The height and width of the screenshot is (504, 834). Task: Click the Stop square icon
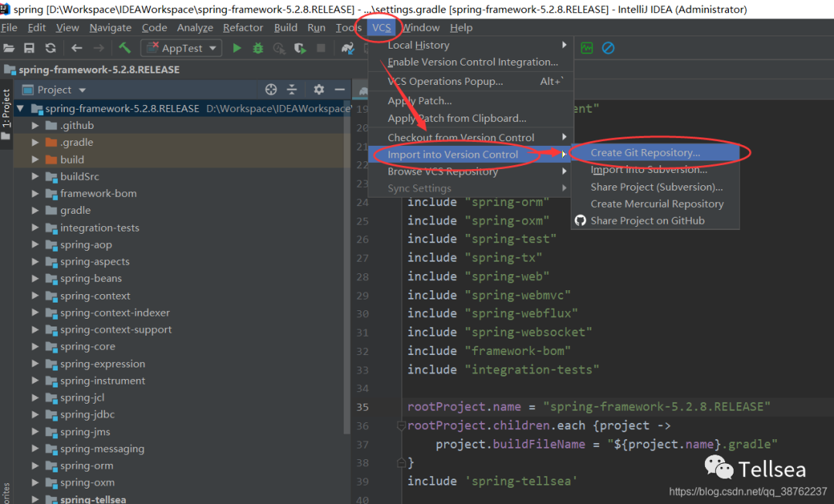pyautogui.click(x=320, y=49)
